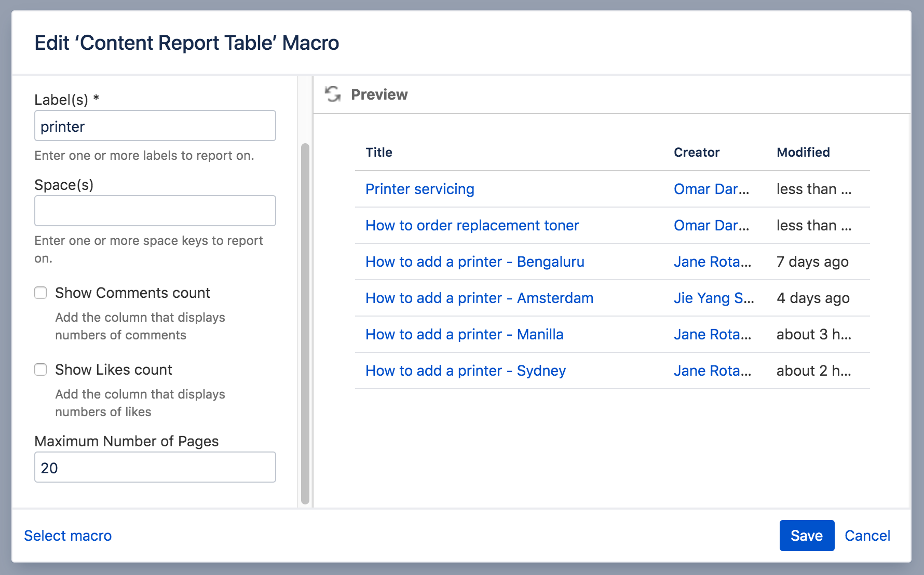Screen dimensions: 924x575
Task: Open the Sydney printer page link
Action: [x=465, y=371]
